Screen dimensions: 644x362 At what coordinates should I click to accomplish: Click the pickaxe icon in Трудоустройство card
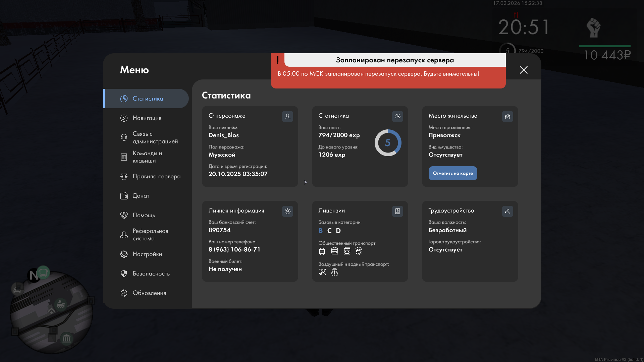pos(507,211)
